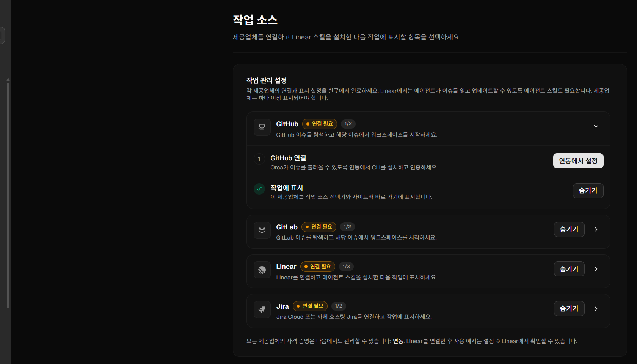Click the GitLab provider icon
Screen dimensions: 637x364
pos(262,230)
